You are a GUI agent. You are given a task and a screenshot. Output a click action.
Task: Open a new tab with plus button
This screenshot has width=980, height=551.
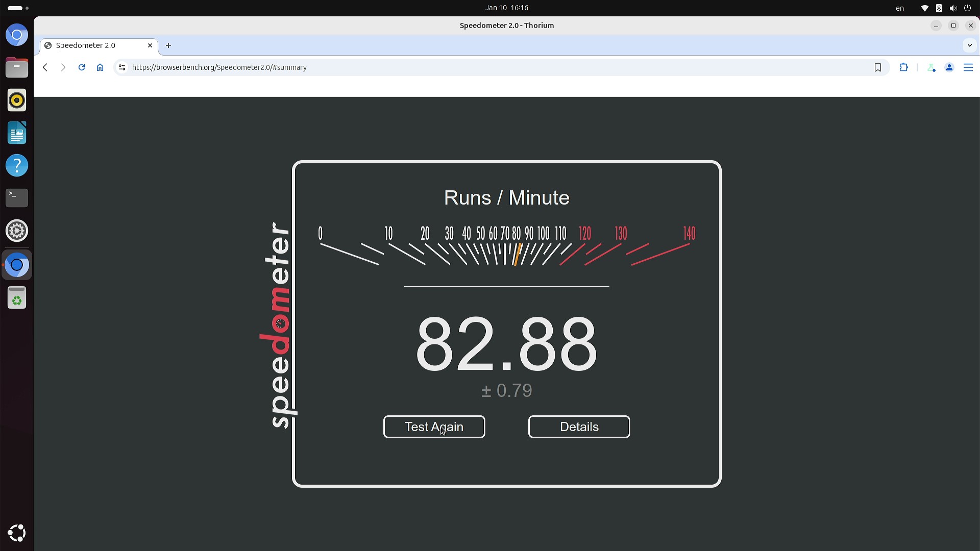168,45
